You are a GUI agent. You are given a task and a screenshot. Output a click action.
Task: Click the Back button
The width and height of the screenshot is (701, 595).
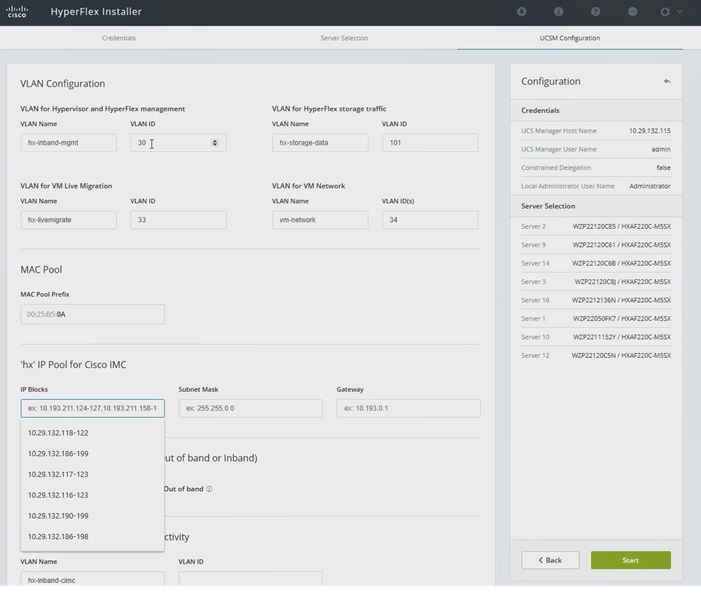point(550,560)
